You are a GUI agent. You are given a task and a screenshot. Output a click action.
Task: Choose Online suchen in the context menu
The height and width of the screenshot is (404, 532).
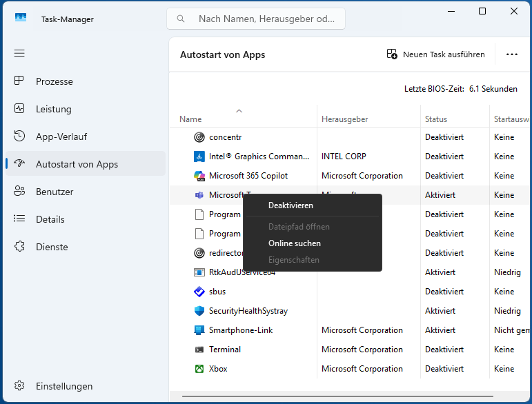point(313,243)
